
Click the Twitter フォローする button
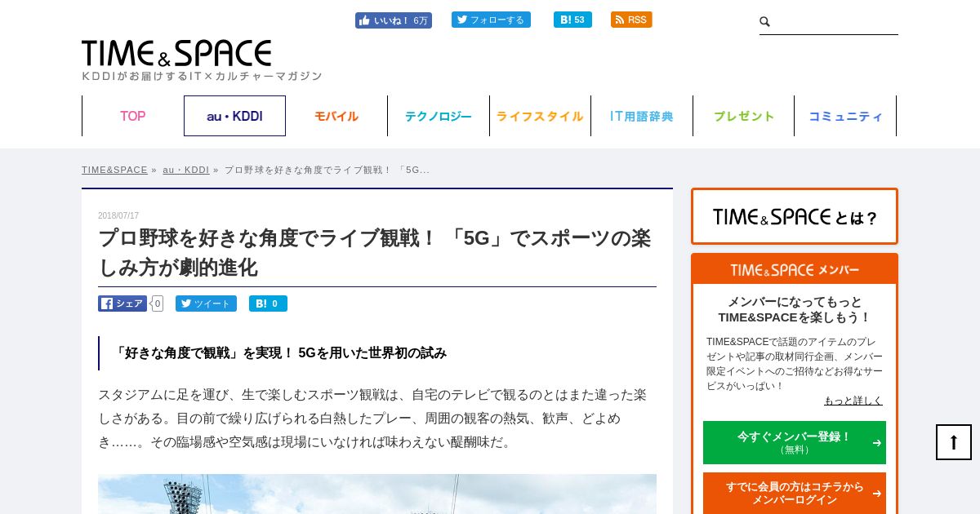coord(491,20)
